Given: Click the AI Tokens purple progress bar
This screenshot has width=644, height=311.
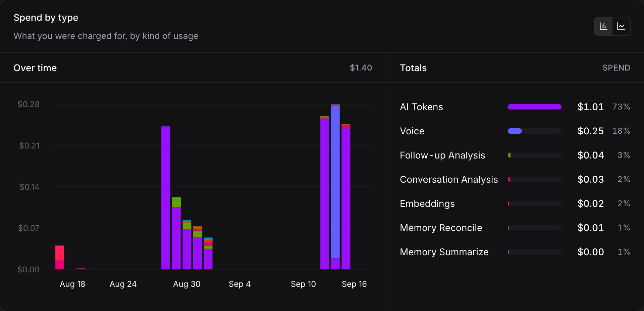Looking at the screenshot, I should tap(535, 107).
